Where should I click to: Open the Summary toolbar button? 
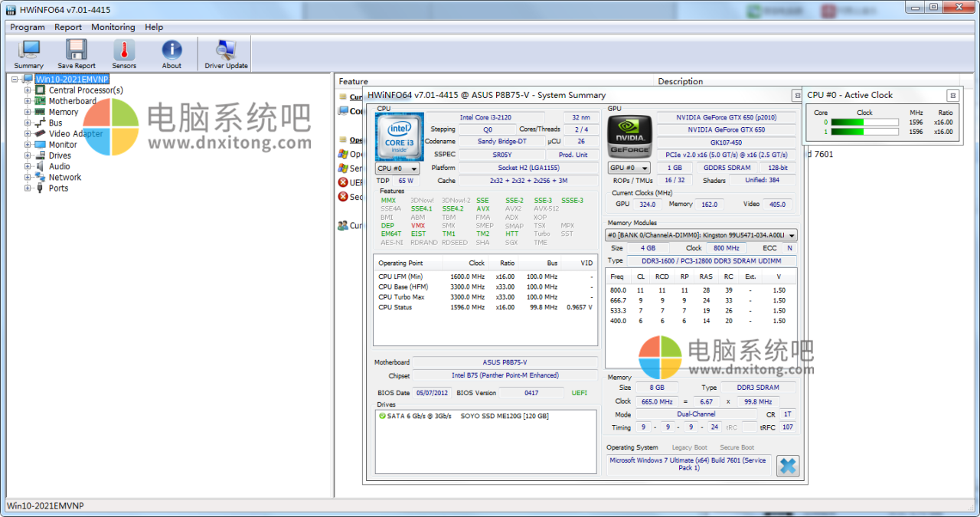point(29,54)
